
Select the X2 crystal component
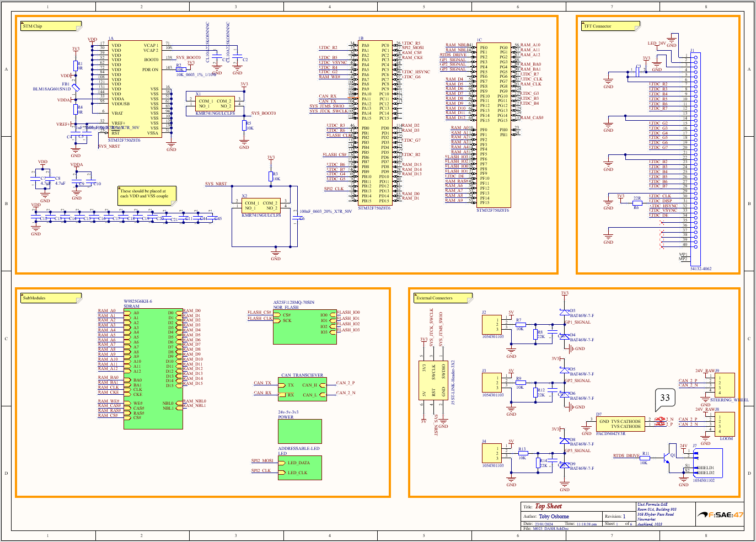(x=261, y=206)
